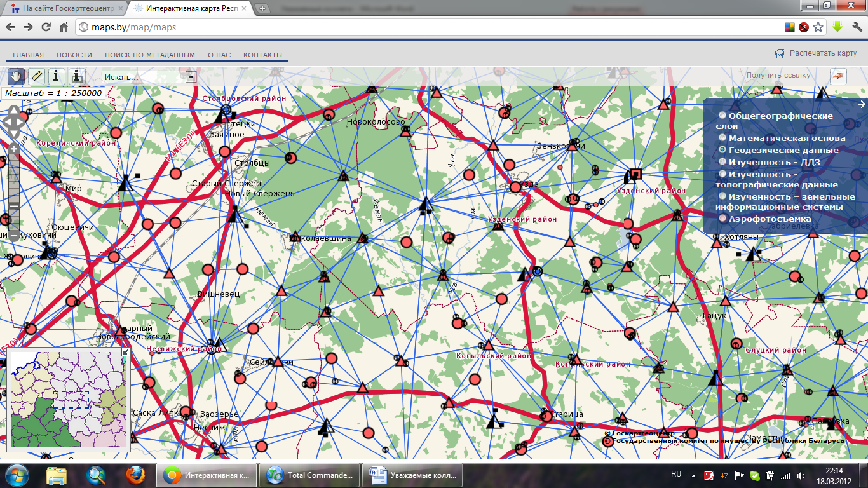Open magnifier search app from taskbar
Screen dimensions: 868x488
(97, 475)
